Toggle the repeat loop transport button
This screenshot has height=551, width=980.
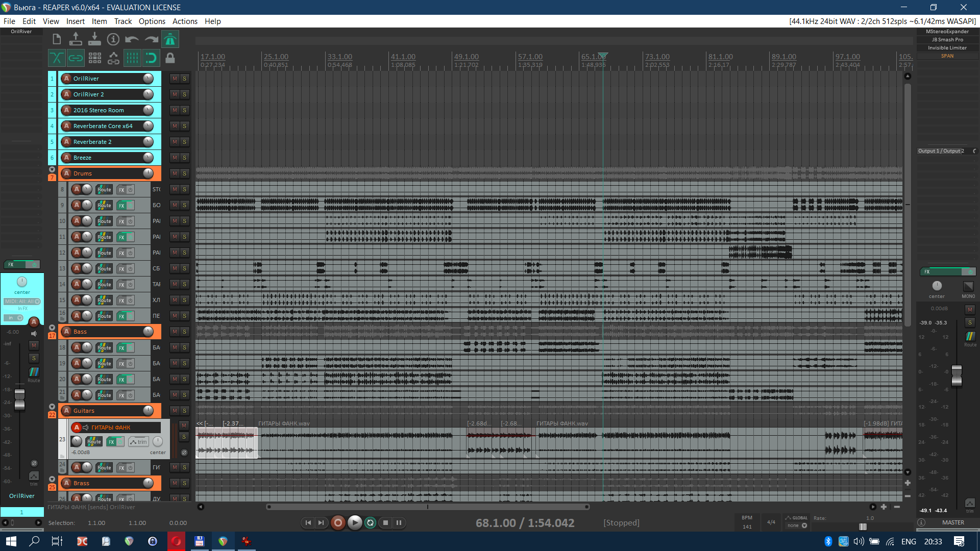tap(371, 522)
